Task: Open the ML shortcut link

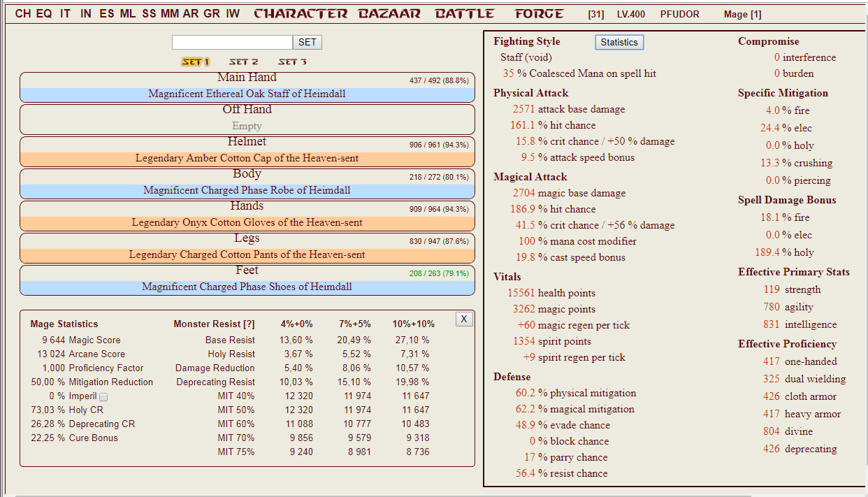Action: [128, 13]
